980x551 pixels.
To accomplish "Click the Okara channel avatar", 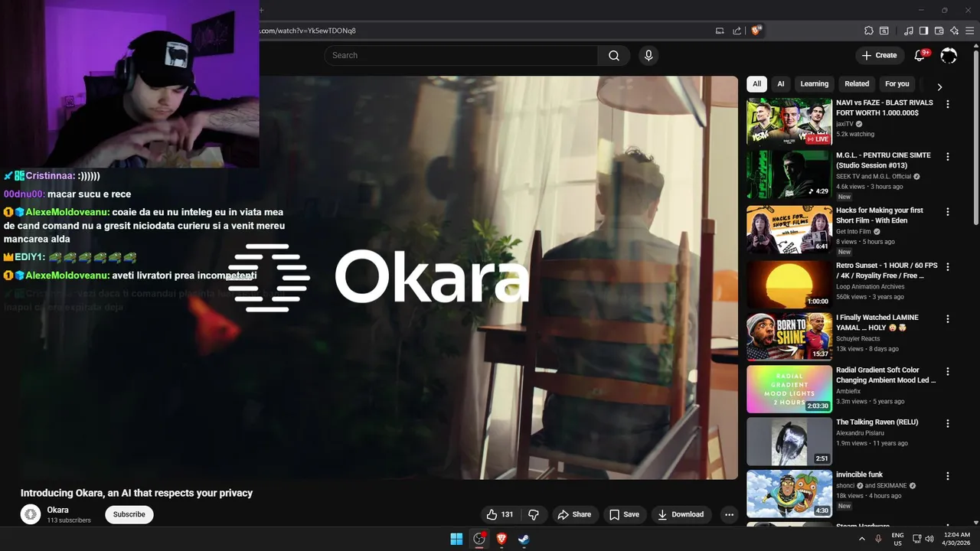I will coord(31,514).
